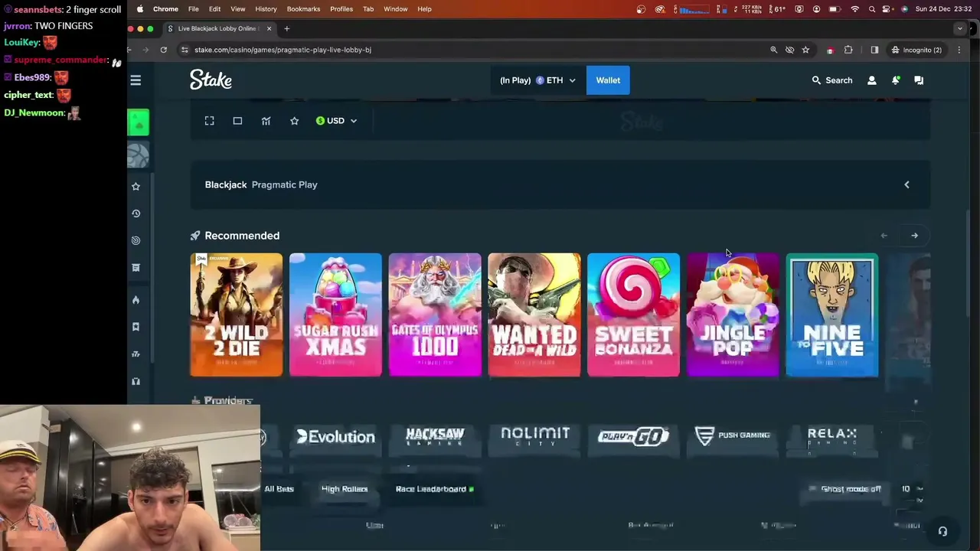The width and height of the screenshot is (980, 551).
Task: Open live stats chart icon
Action: [266, 121]
